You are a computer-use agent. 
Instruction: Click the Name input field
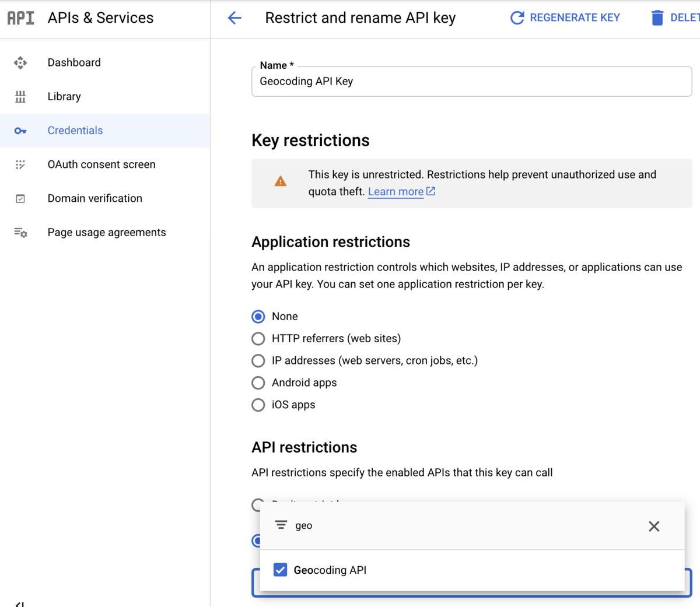pos(471,82)
